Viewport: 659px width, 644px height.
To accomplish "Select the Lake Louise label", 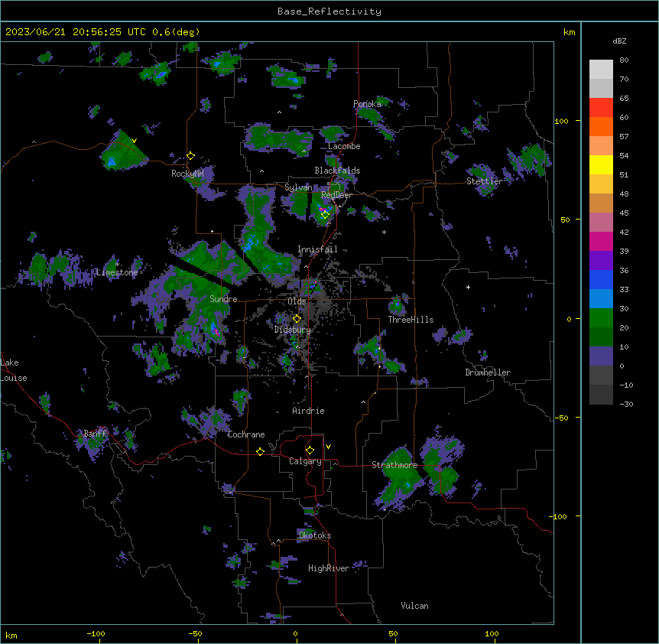I will [x=14, y=370].
